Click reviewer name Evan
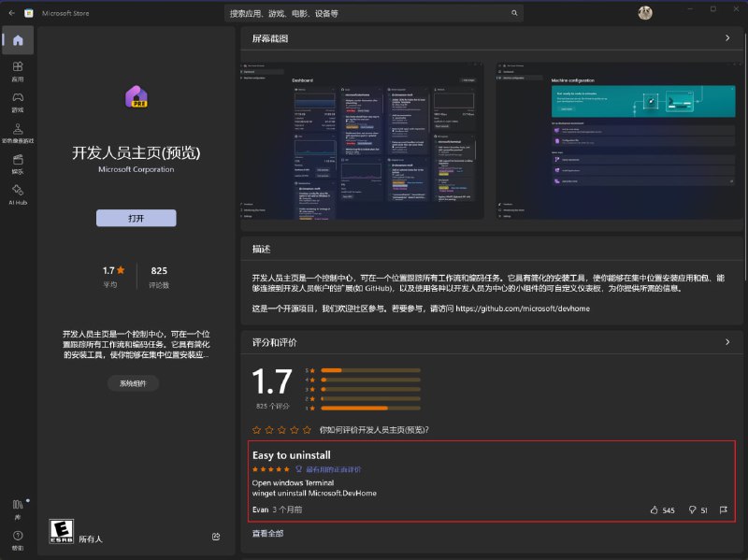Screen dimensions: 748x560 click(x=261, y=510)
